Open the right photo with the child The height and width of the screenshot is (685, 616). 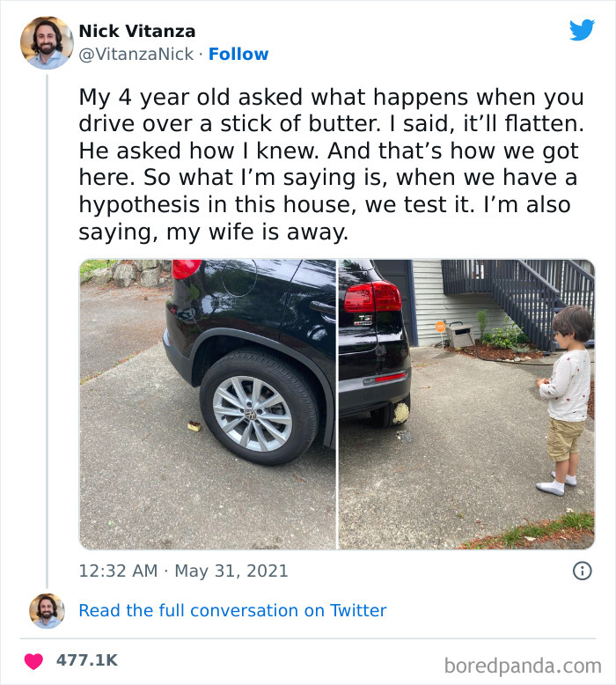(x=466, y=404)
